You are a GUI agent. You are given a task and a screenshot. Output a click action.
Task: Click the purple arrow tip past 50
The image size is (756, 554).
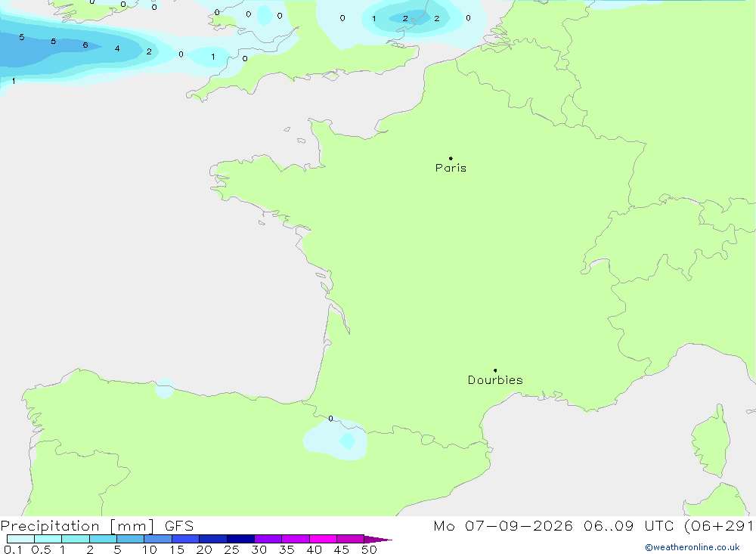pyautogui.click(x=378, y=539)
